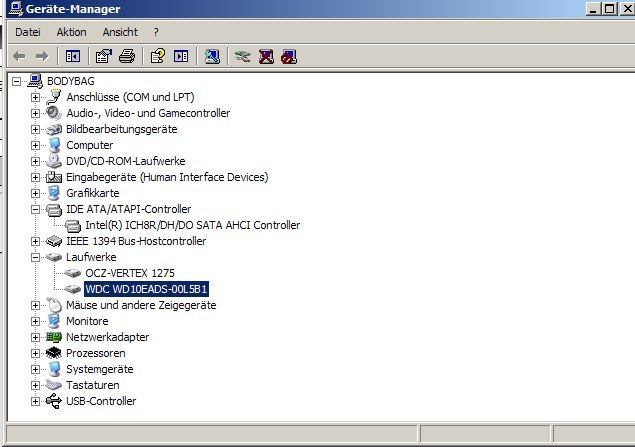The height and width of the screenshot is (447, 635).
Task: Expand the Netzwerkadapter node
Action: point(35,337)
